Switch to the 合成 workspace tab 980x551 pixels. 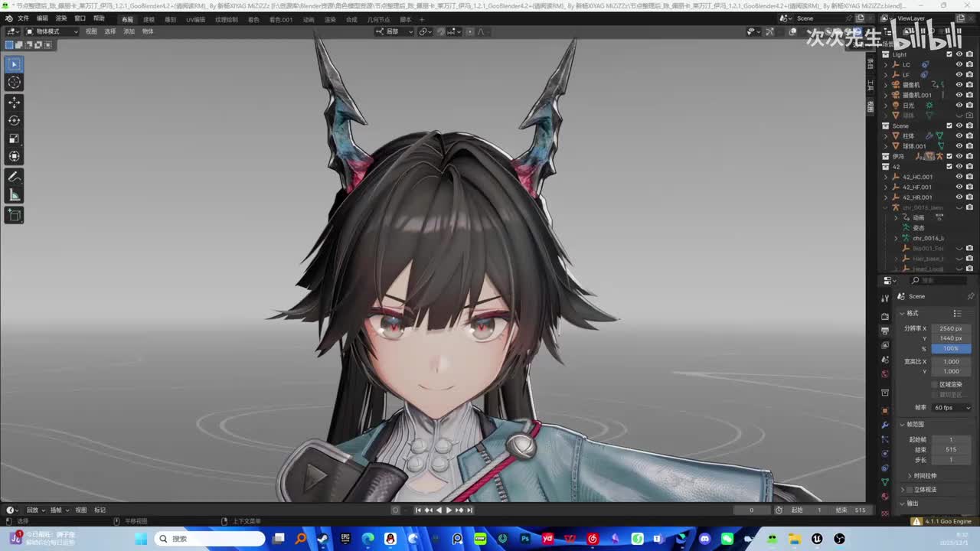point(351,19)
